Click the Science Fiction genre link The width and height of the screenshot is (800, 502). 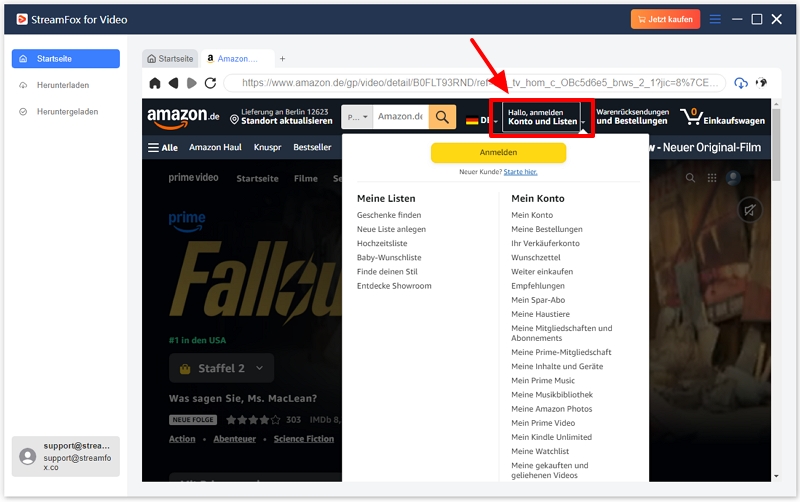[304, 439]
